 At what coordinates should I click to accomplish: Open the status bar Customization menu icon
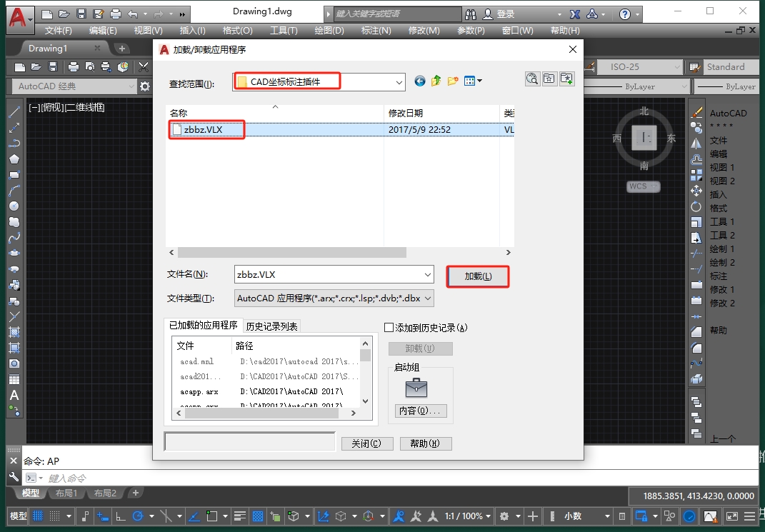pos(751,516)
